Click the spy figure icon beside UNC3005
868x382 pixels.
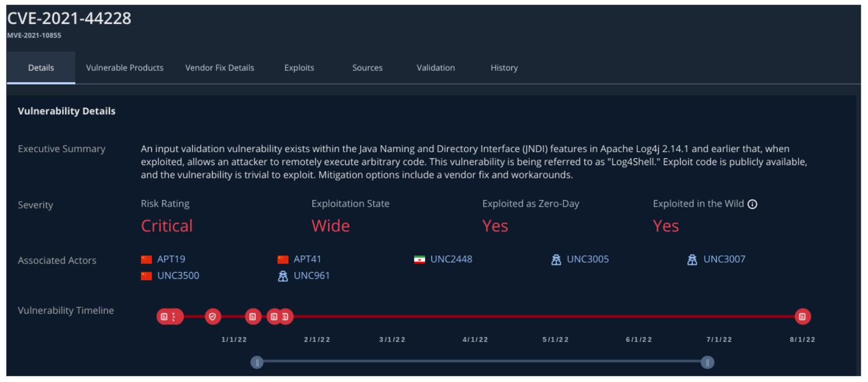556,260
